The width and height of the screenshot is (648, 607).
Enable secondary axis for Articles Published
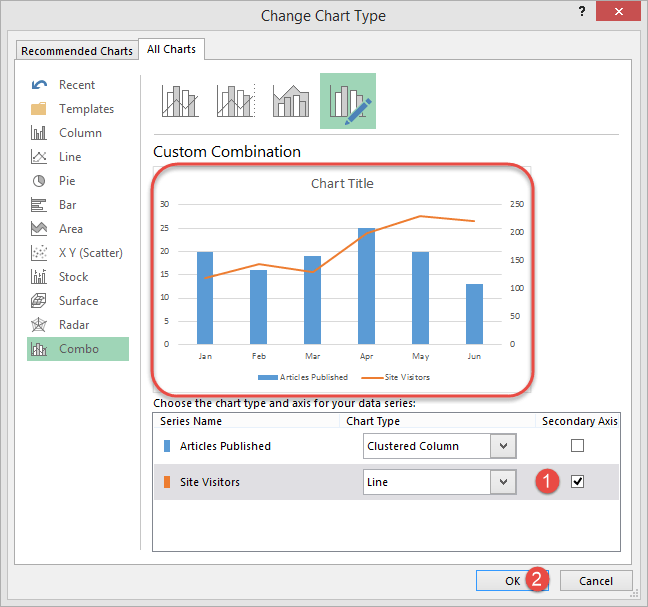[577, 445]
